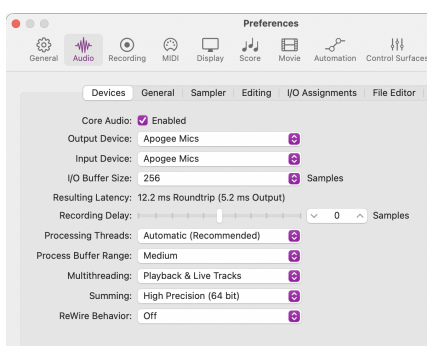Open the General preferences gear icon
The height and width of the screenshot is (363, 442).
coord(44,45)
